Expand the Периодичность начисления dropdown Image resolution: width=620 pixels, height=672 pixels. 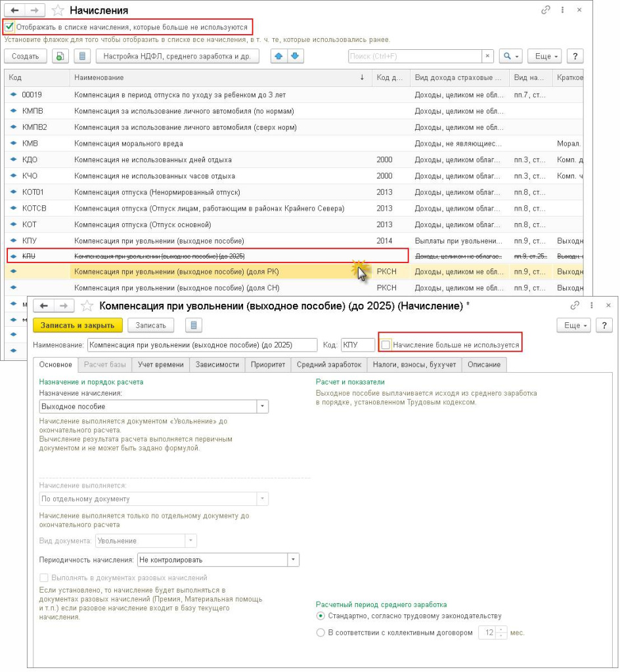(294, 560)
